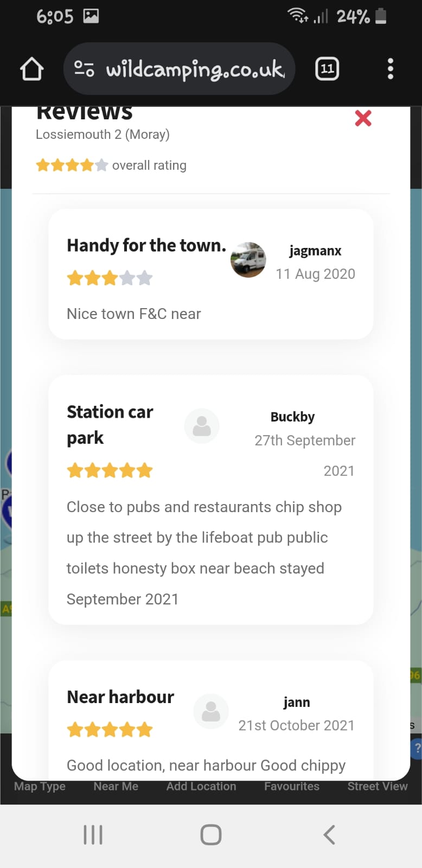Open the browser three-dot menu

[x=390, y=69]
